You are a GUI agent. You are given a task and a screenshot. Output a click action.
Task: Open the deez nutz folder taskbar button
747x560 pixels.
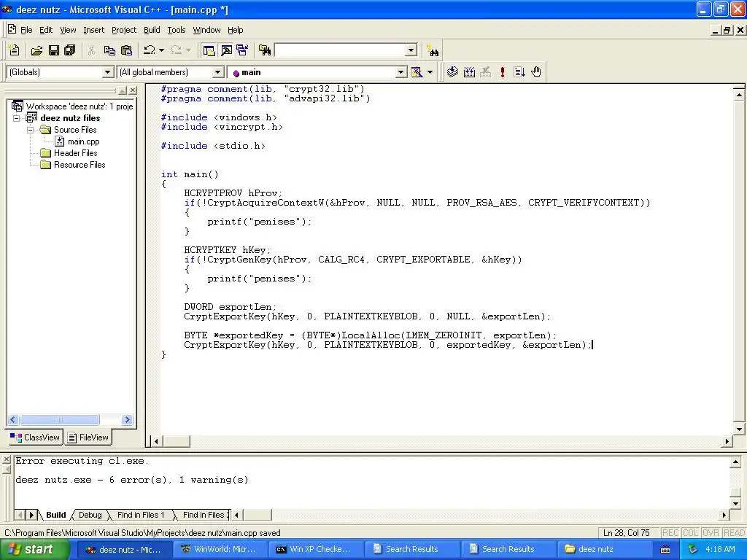[x=604, y=549]
